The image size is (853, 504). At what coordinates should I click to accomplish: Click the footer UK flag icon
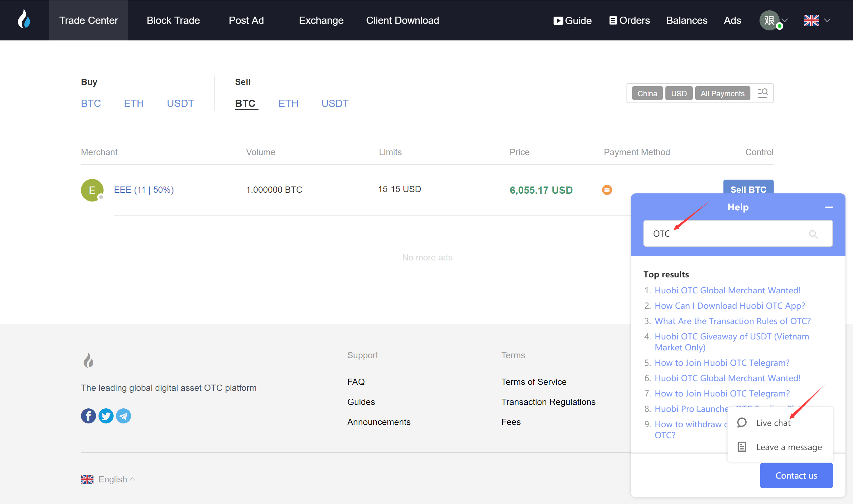click(87, 479)
